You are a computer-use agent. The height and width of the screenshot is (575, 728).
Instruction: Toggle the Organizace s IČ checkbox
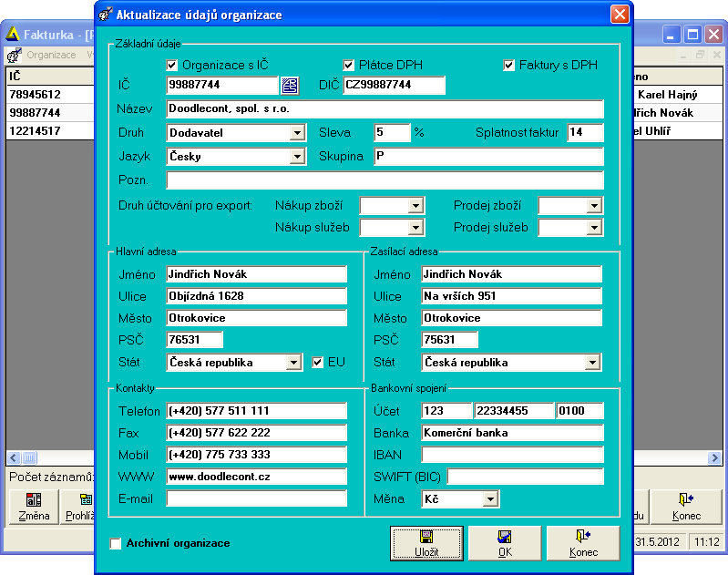click(x=172, y=66)
